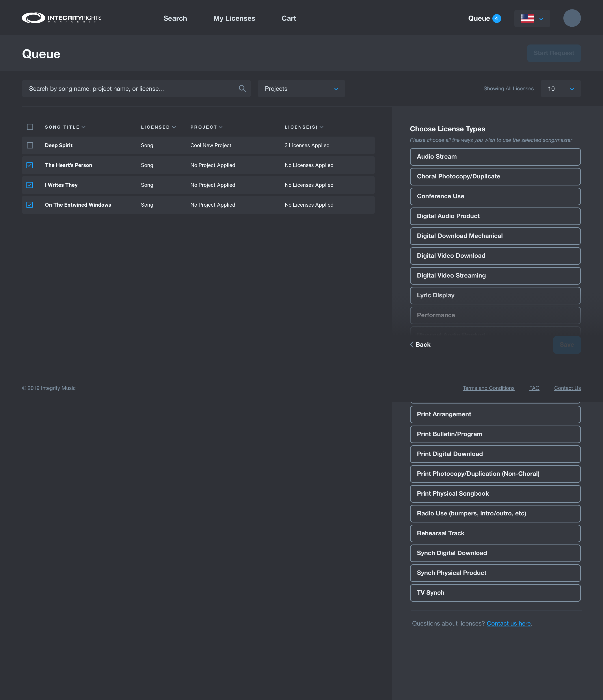The image size is (603, 700).
Task: Click the Queue count badge 4
Action: 496,19
